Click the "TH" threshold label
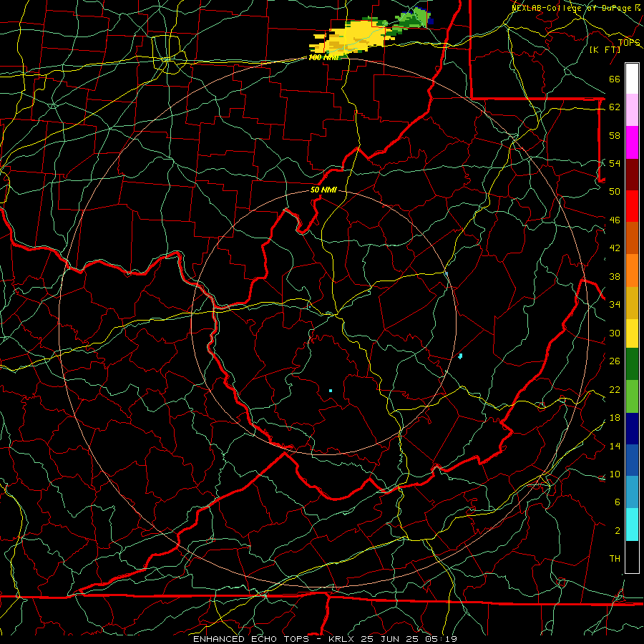 click(615, 558)
